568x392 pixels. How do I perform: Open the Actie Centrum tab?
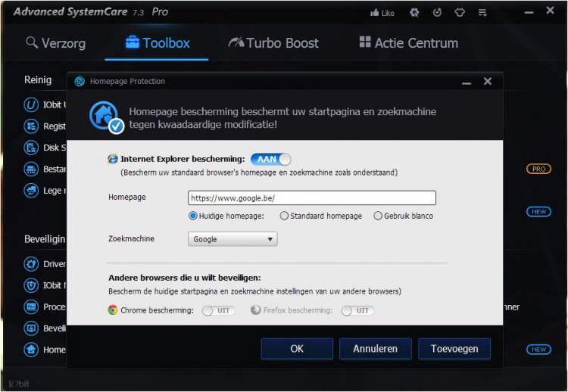click(408, 43)
